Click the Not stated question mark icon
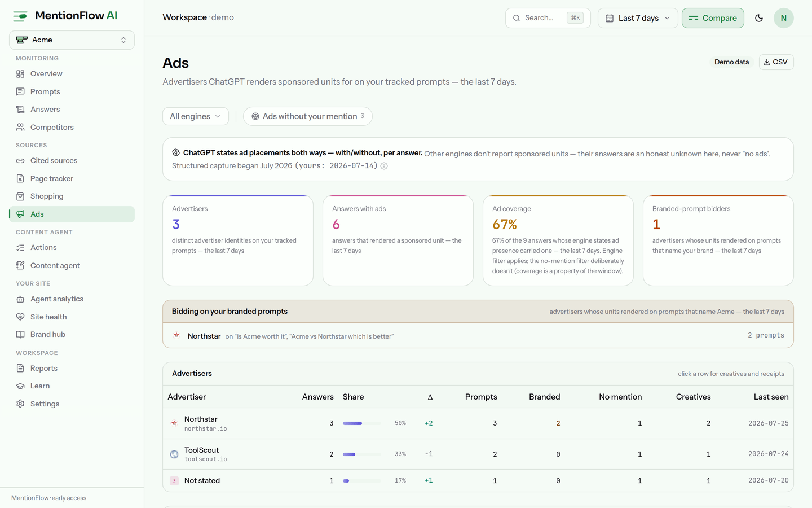This screenshot has width=812, height=508. point(174,481)
